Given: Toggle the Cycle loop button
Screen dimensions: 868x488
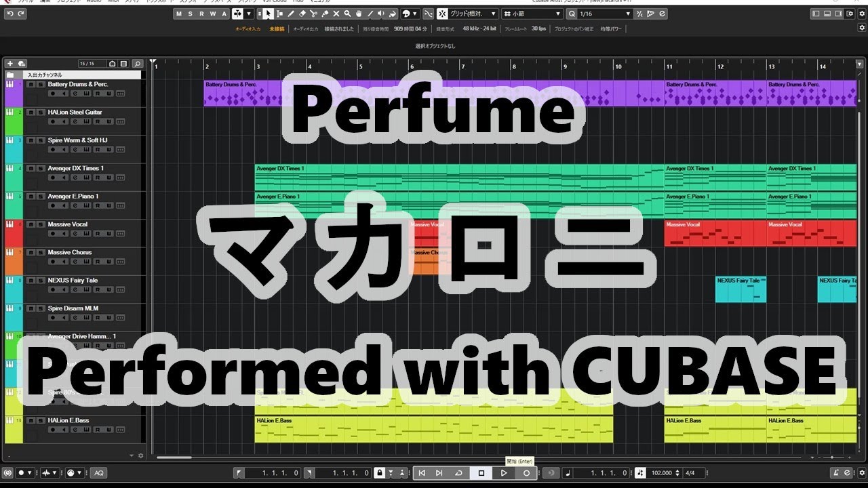Looking at the screenshot, I should 458,473.
